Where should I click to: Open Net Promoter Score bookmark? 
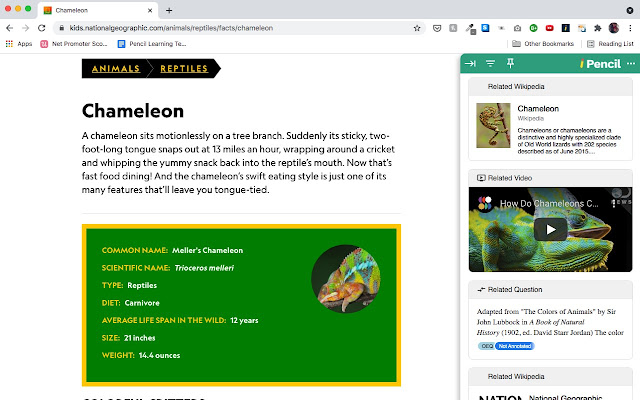(74, 44)
